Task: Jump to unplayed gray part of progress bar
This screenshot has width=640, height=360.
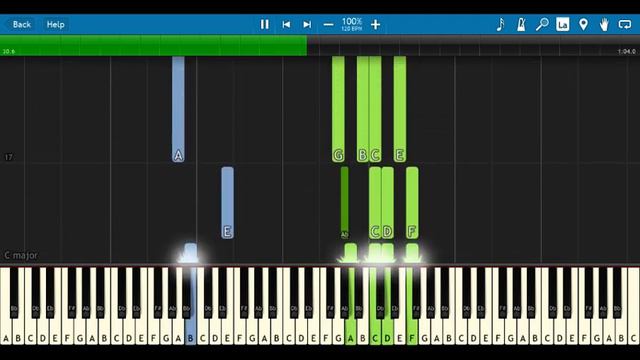Action: (473, 45)
